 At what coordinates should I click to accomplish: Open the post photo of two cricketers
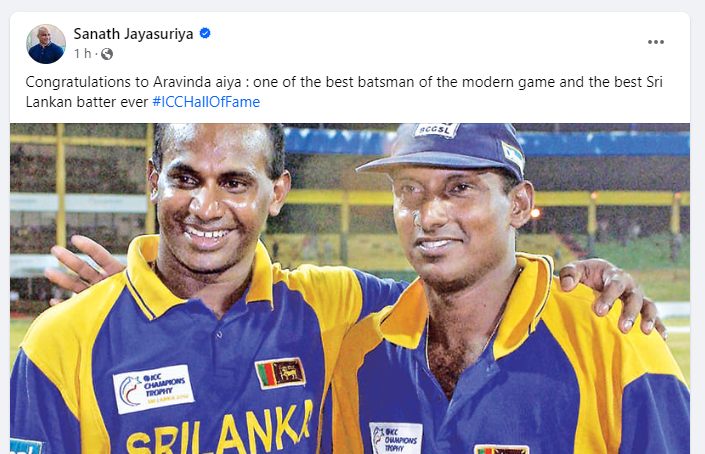[x=350, y=289]
